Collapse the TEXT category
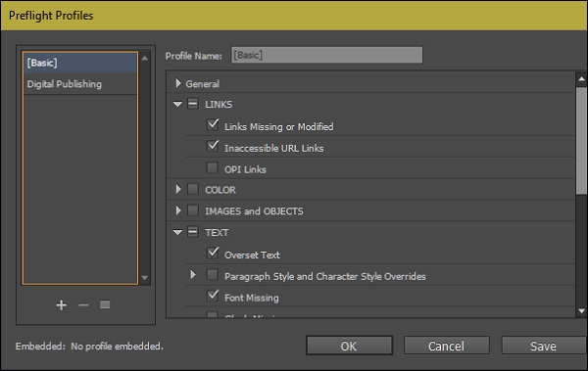Viewport: 588px width, 371px height. coord(177,232)
